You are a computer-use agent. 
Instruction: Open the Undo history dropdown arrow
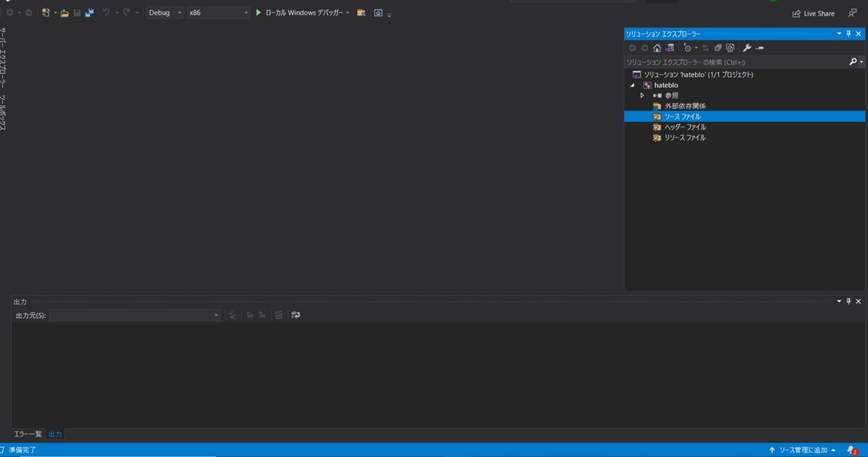pos(116,13)
